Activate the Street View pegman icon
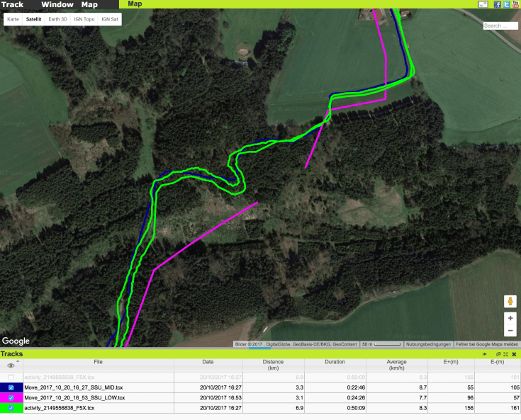521x420 pixels. (510, 302)
